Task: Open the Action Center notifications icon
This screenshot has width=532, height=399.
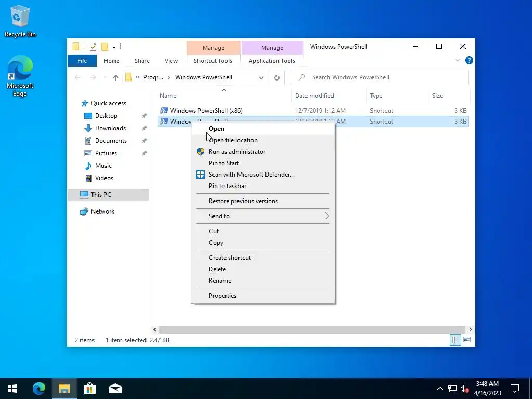Action: coord(515,389)
